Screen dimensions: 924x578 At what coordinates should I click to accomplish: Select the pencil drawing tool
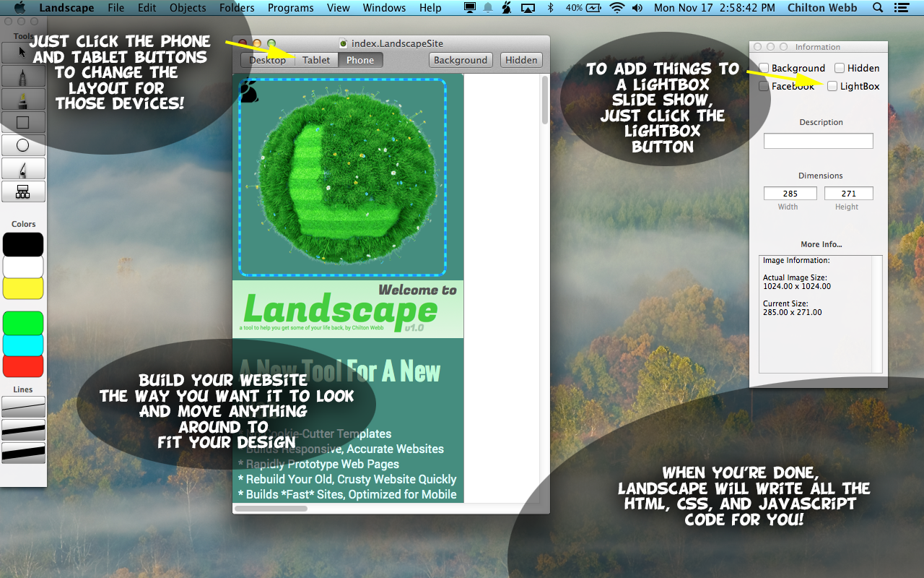point(23,76)
